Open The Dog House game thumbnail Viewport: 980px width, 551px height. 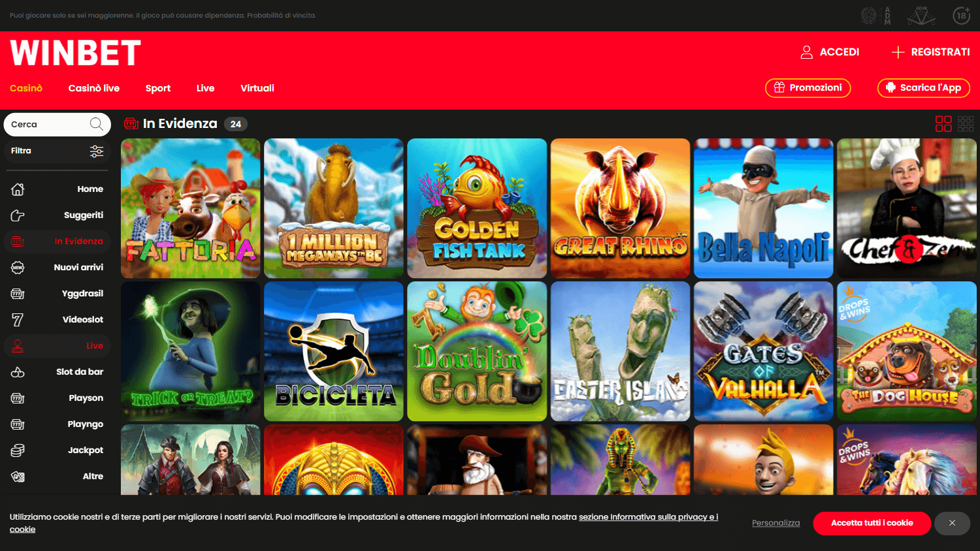pyautogui.click(x=907, y=351)
